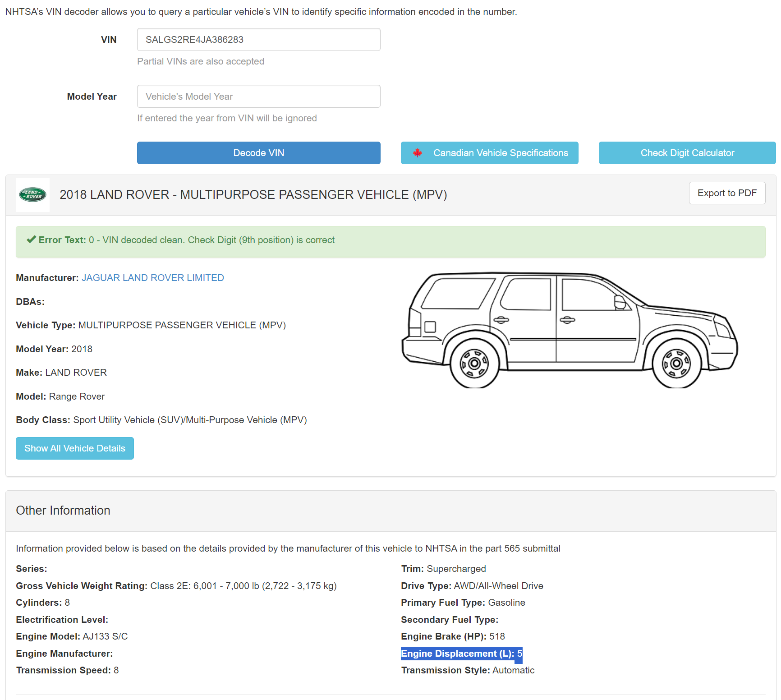Click the 'Primary Fuel Type: Gasoline' text
This screenshot has width=781, height=700.
click(x=463, y=603)
